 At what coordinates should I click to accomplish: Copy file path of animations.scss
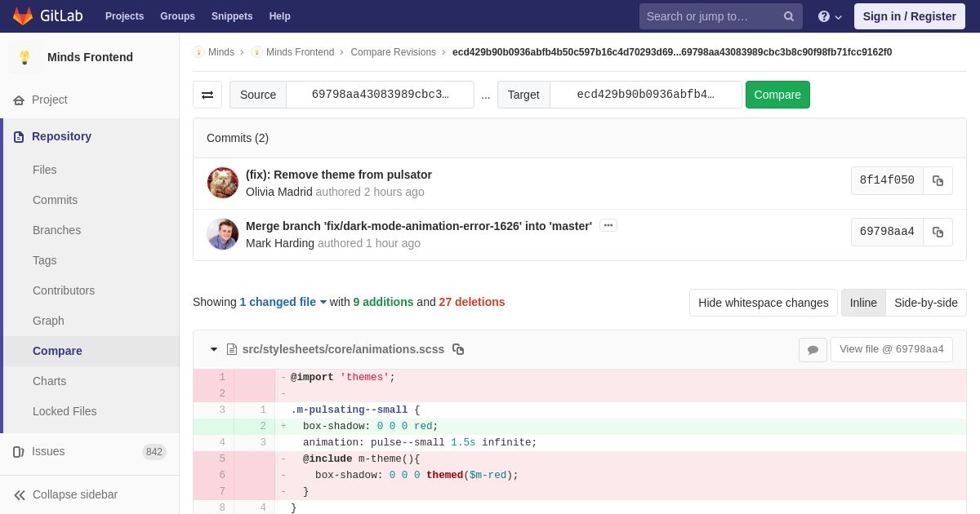point(458,349)
